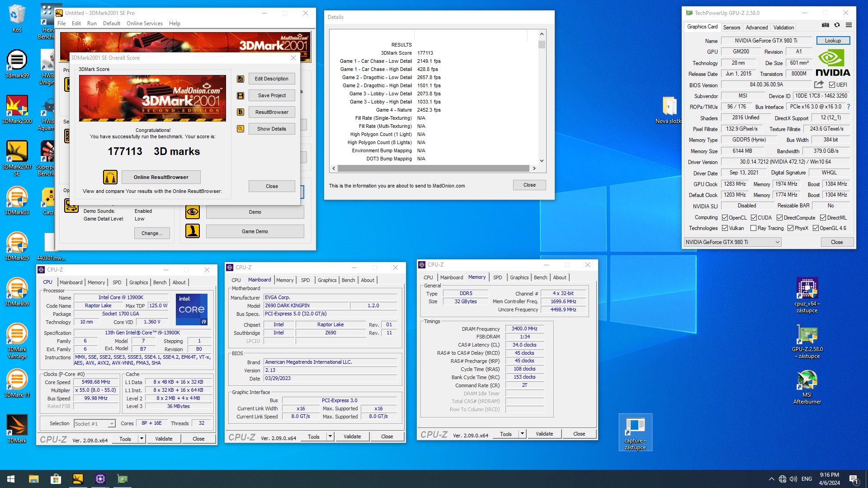
Task: Open the 3DMark 11 desktop shortcut
Action: [17, 384]
